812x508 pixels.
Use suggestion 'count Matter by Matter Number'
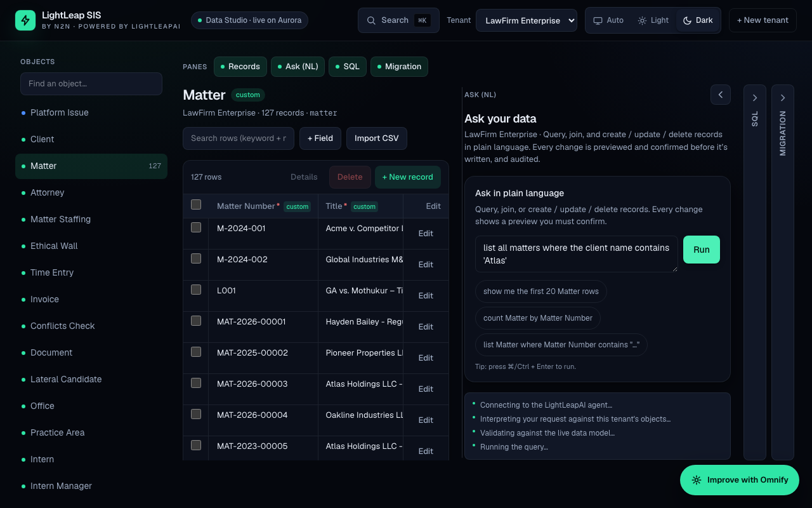coord(538,318)
